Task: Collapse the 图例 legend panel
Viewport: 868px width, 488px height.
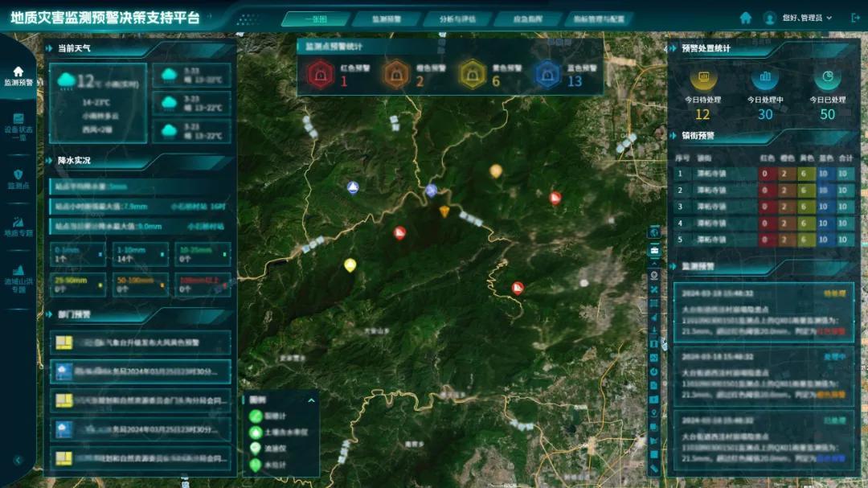Action: coord(311,400)
